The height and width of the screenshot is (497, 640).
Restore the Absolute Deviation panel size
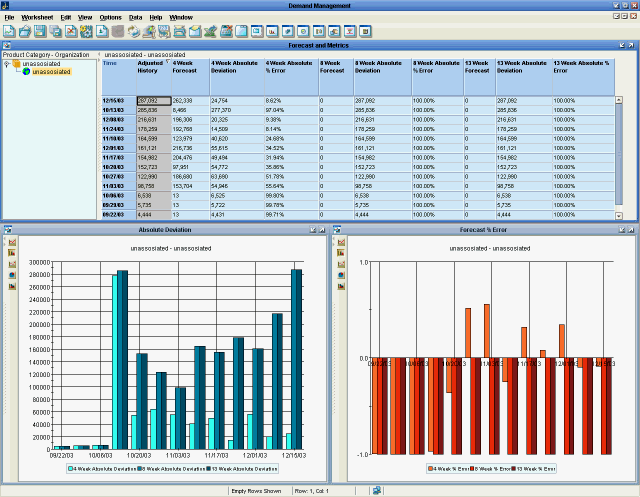(x=313, y=230)
